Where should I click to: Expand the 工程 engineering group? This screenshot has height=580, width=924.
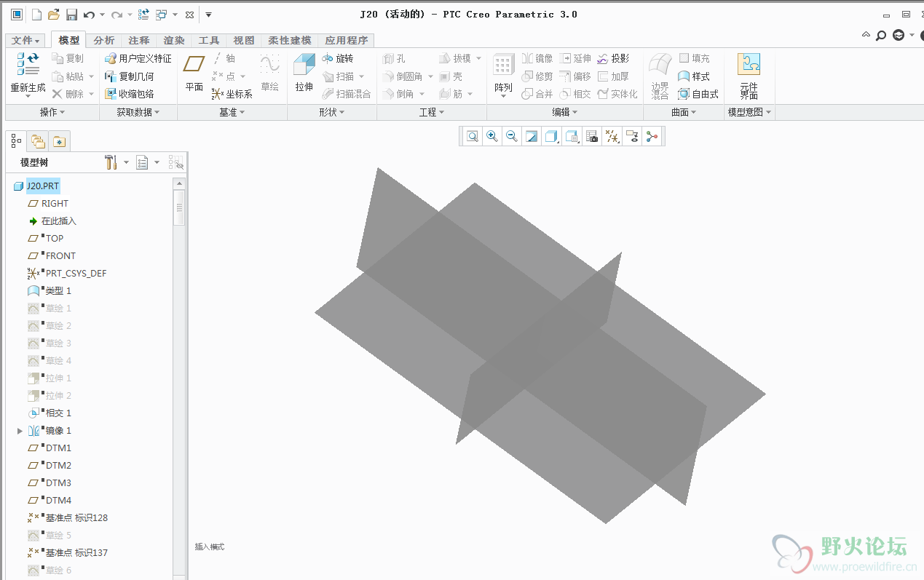432,112
